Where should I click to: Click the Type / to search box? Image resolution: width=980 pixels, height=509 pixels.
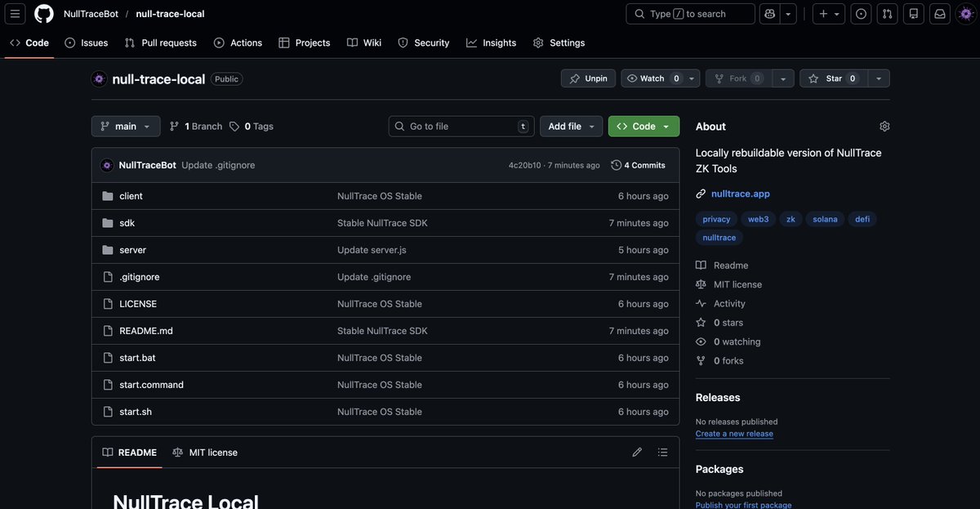pos(691,14)
